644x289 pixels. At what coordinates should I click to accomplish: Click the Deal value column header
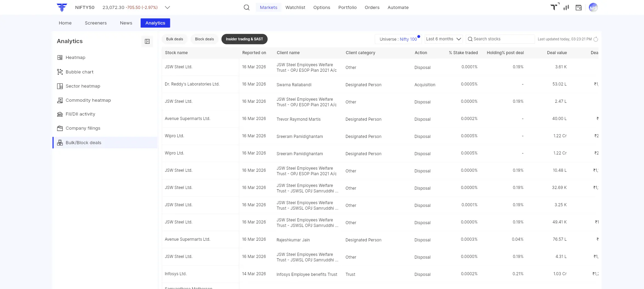[557, 53]
